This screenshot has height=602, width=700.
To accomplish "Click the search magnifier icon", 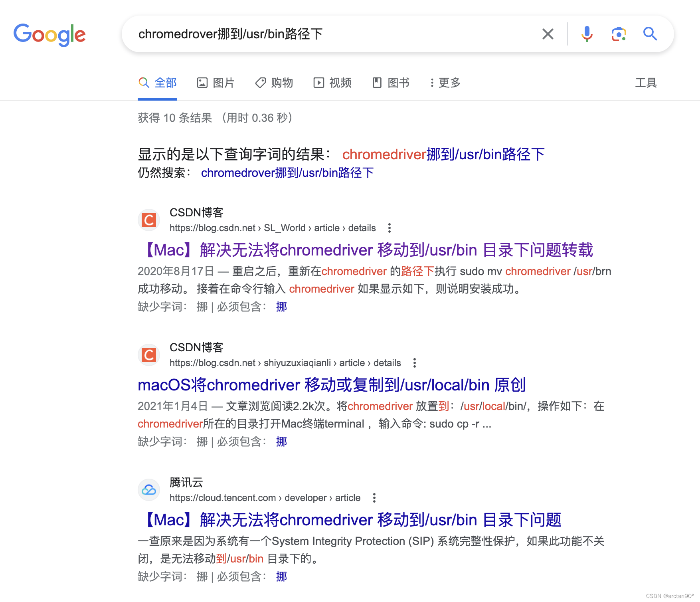I will coord(650,34).
